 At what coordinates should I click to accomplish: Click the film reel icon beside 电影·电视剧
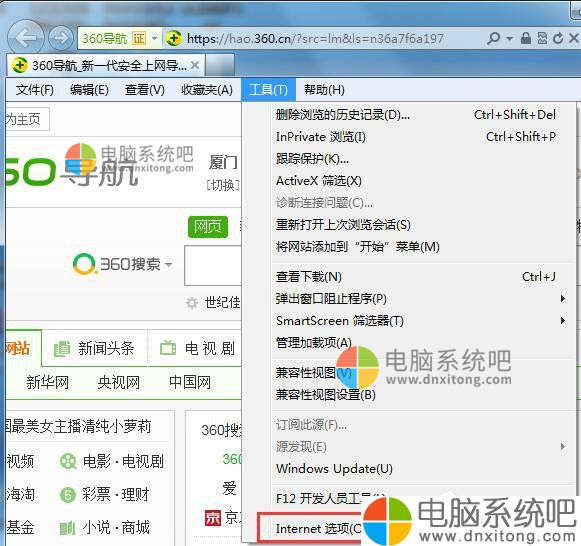click(x=68, y=462)
